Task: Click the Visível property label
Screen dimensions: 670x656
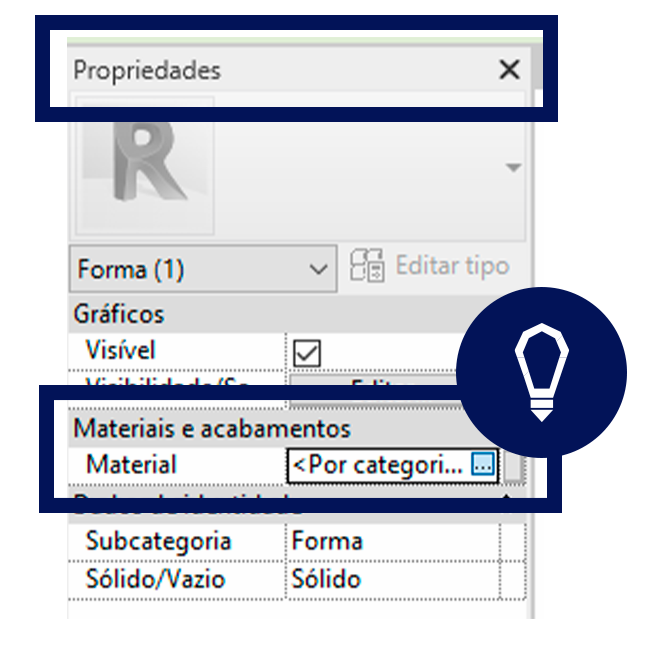Action: tap(120, 350)
